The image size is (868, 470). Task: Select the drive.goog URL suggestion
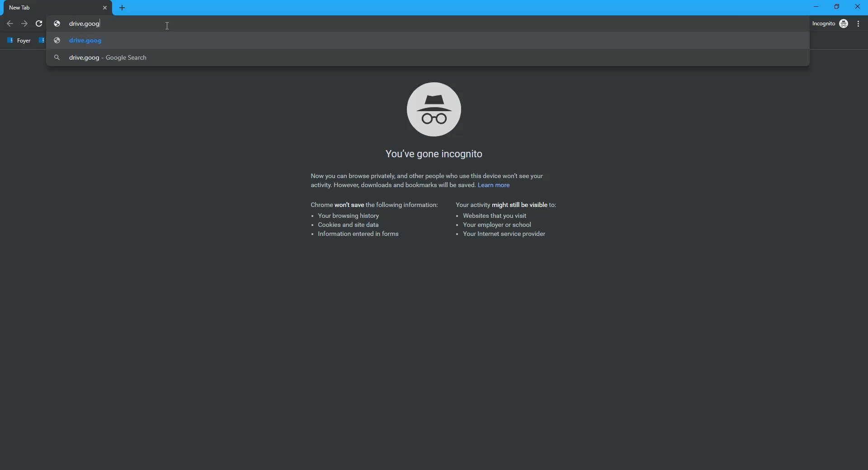point(428,40)
